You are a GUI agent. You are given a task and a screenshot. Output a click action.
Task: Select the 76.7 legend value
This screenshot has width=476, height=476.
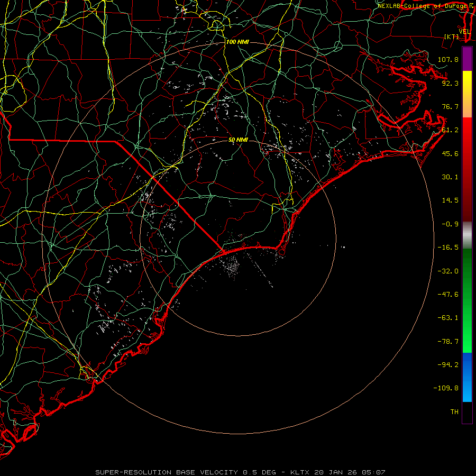click(450, 106)
